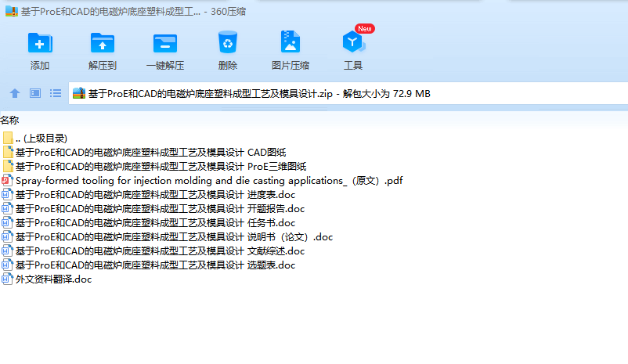Click the 删除 (Delete) trash icon

tap(228, 42)
